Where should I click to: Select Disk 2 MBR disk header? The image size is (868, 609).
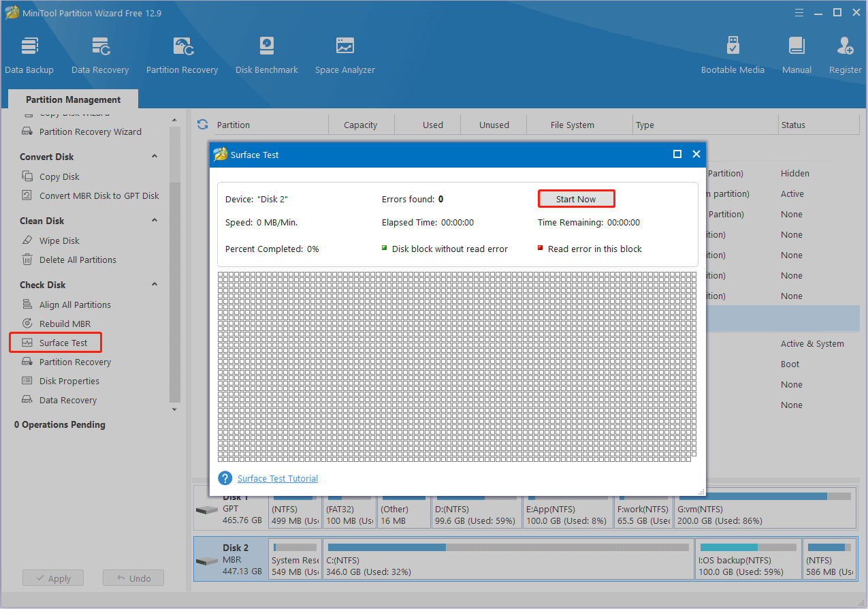[x=230, y=559]
